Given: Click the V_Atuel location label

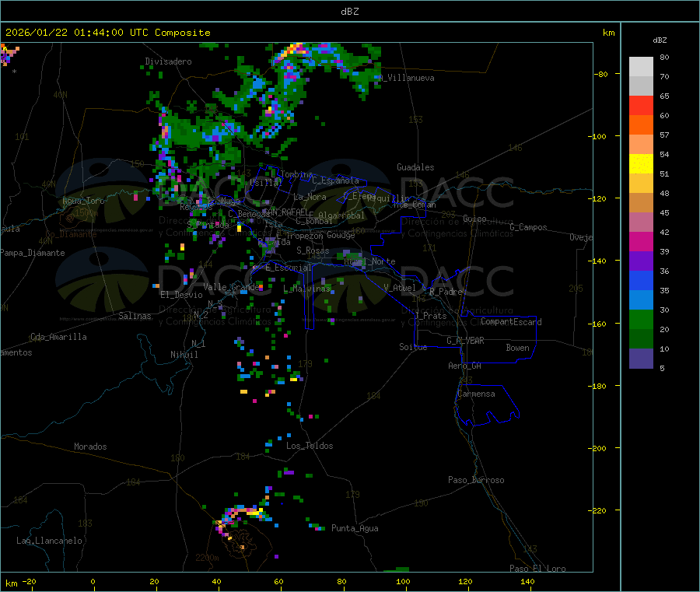Looking at the screenshot, I should (400, 288).
